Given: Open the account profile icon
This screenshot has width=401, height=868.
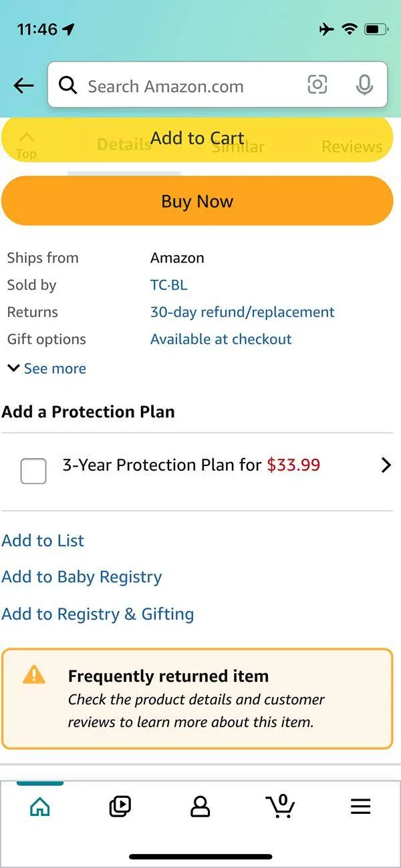Looking at the screenshot, I should coord(200,807).
